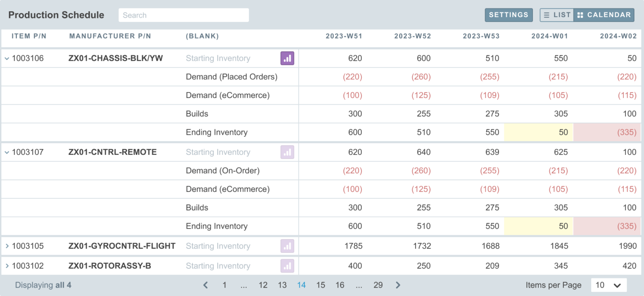This screenshot has height=296, width=644.
Task: Open the Items per Page dropdown
Action: [609, 285]
